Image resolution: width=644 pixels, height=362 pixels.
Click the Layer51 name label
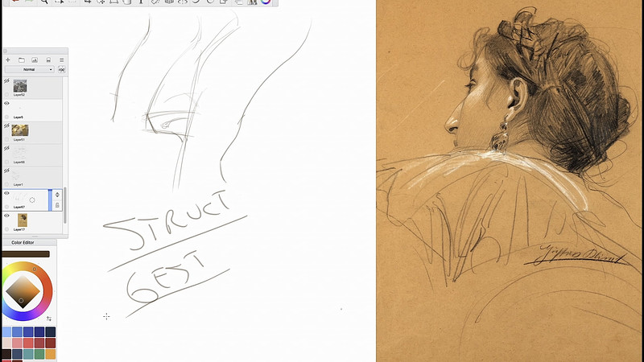click(x=19, y=139)
